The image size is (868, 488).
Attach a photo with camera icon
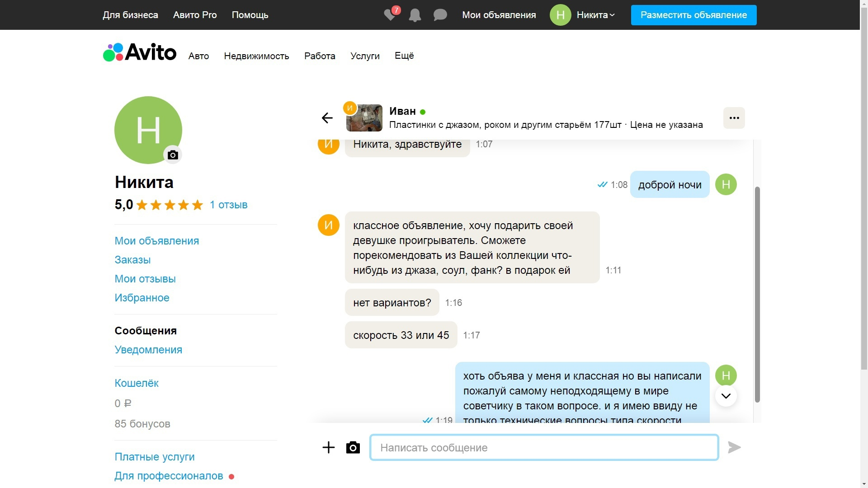[x=353, y=447]
